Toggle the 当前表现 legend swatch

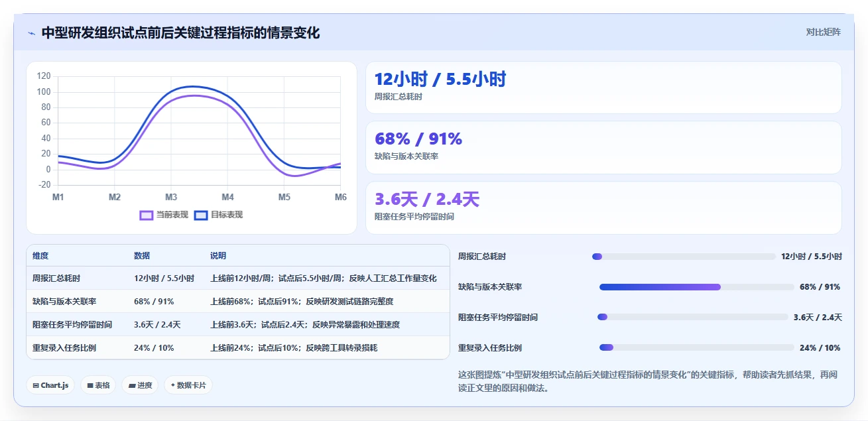147,215
